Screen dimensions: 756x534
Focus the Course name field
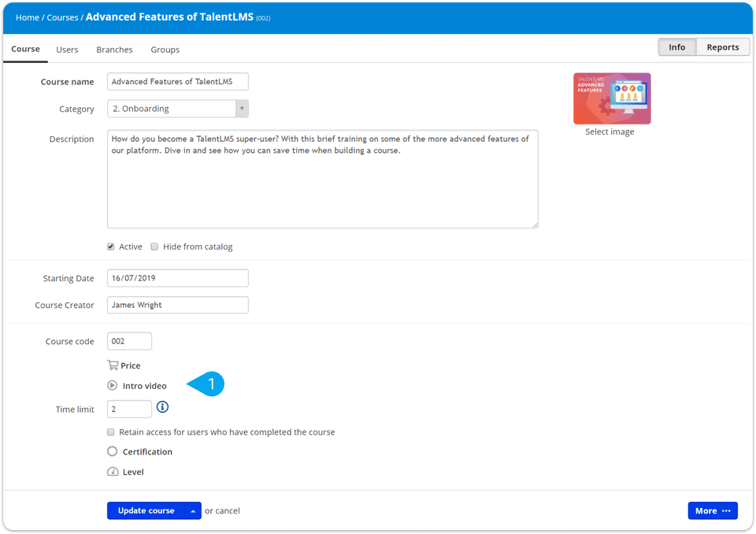pos(178,82)
